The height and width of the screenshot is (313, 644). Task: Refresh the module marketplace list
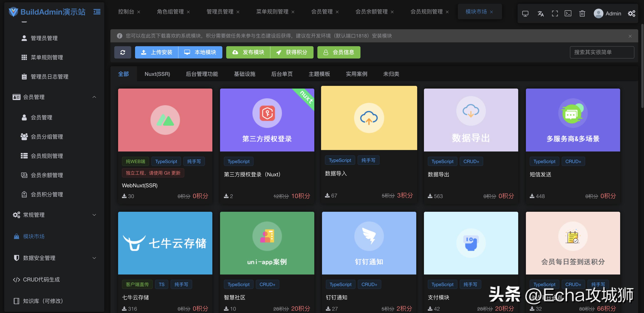[x=123, y=52]
